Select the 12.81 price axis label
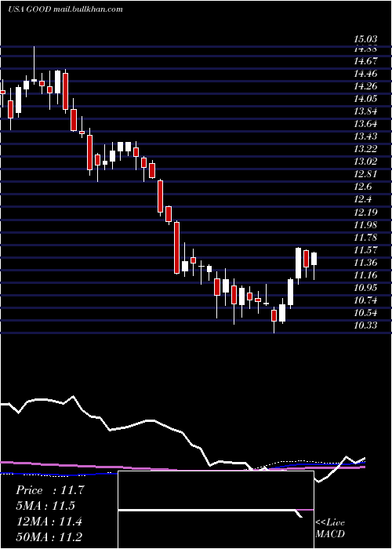 pyautogui.click(x=365, y=174)
